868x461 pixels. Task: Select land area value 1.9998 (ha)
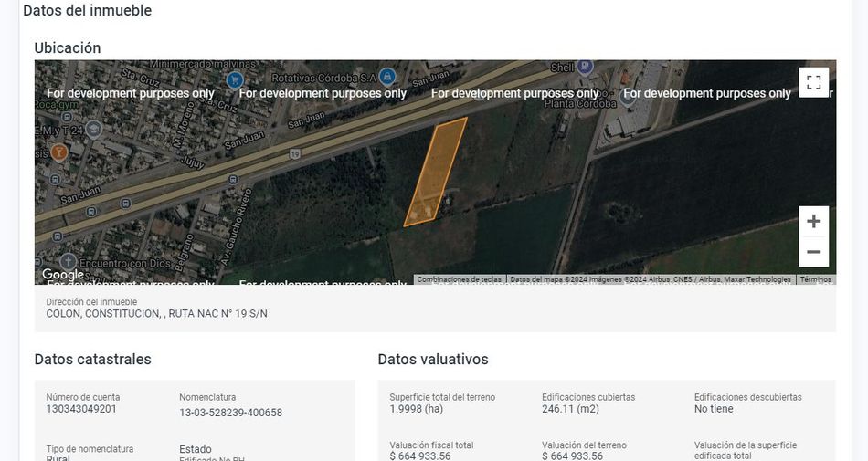[417, 409]
